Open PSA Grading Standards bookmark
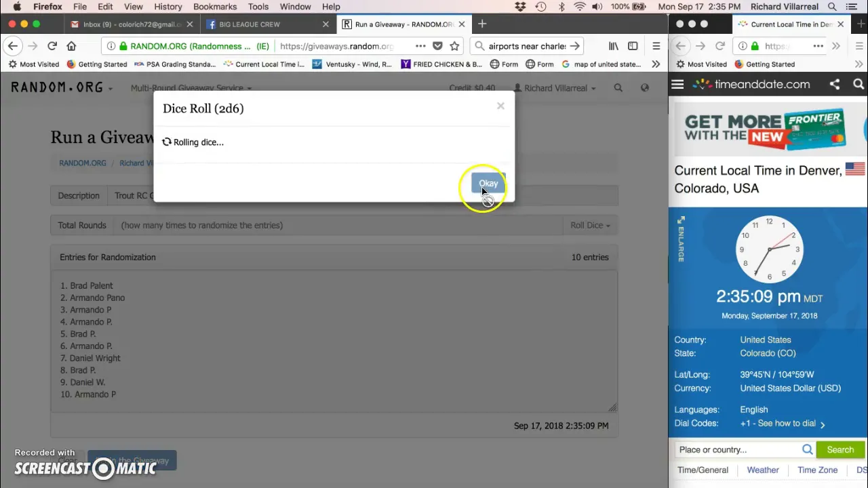 pos(175,64)
